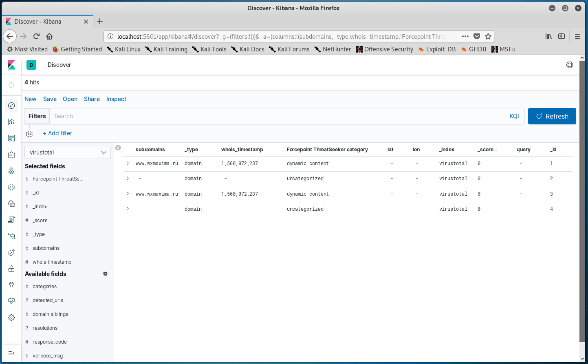588x364 pixels.
Task: Open Visualize from the side navigation
Action: click(11, 122)
